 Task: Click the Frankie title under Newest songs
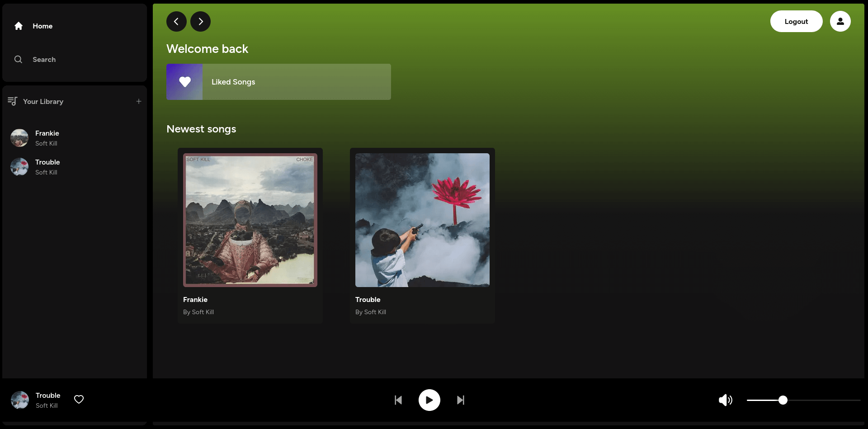[195, 300]
